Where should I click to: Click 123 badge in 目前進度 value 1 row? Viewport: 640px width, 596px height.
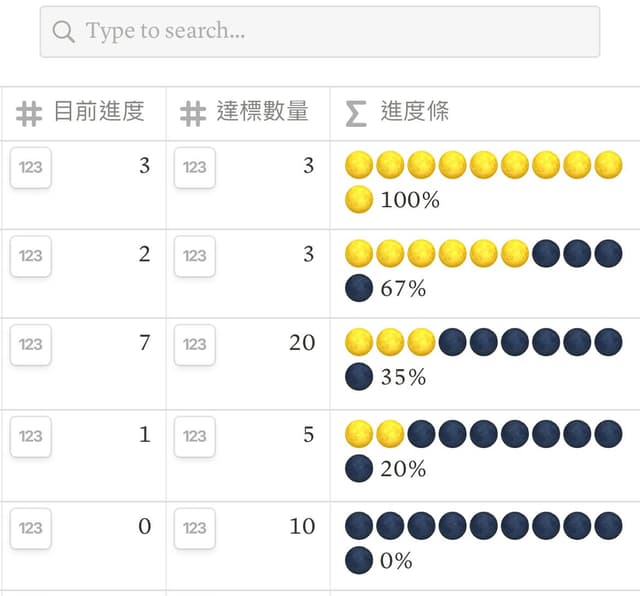[31, 436]
